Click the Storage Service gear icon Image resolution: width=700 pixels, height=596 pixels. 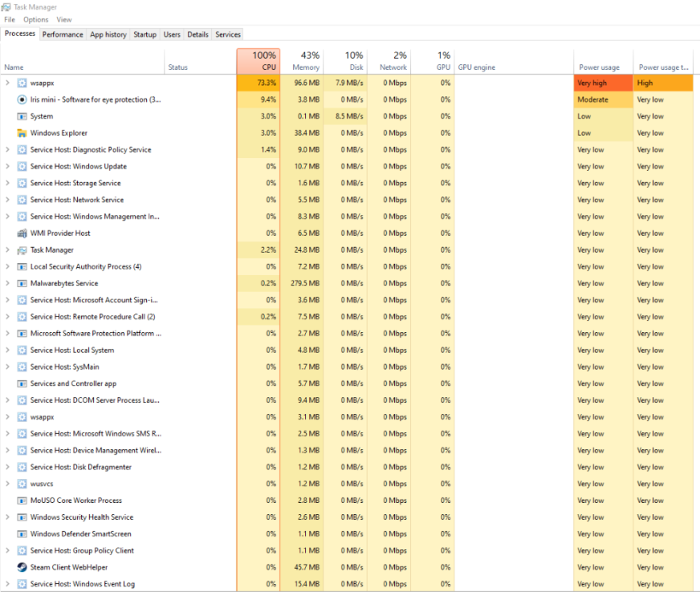[22, 183]
